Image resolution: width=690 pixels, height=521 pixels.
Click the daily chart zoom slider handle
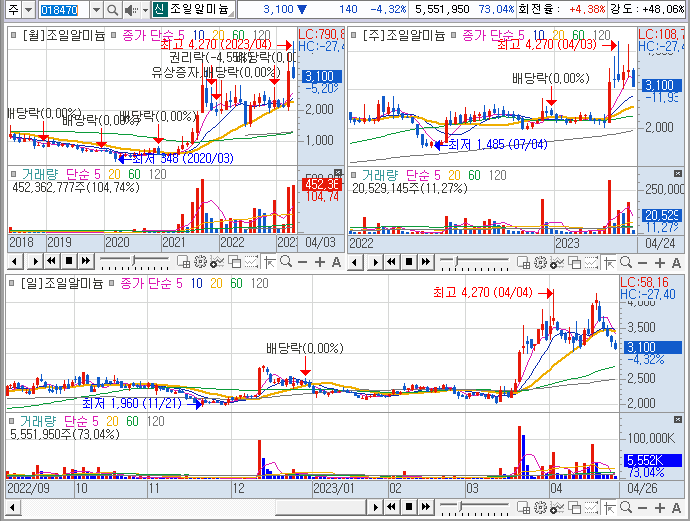(x=460, y=506)
